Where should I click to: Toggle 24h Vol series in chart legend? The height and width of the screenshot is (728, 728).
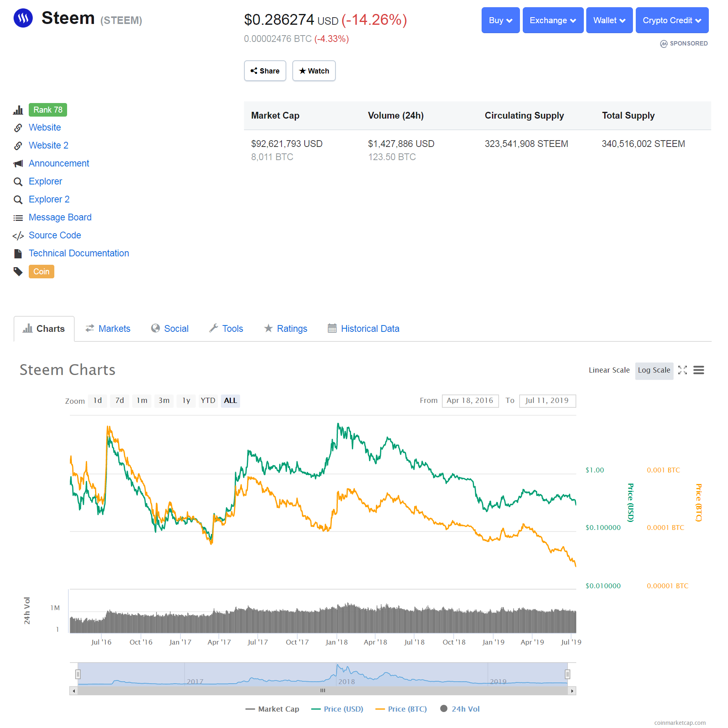[460, 709]
